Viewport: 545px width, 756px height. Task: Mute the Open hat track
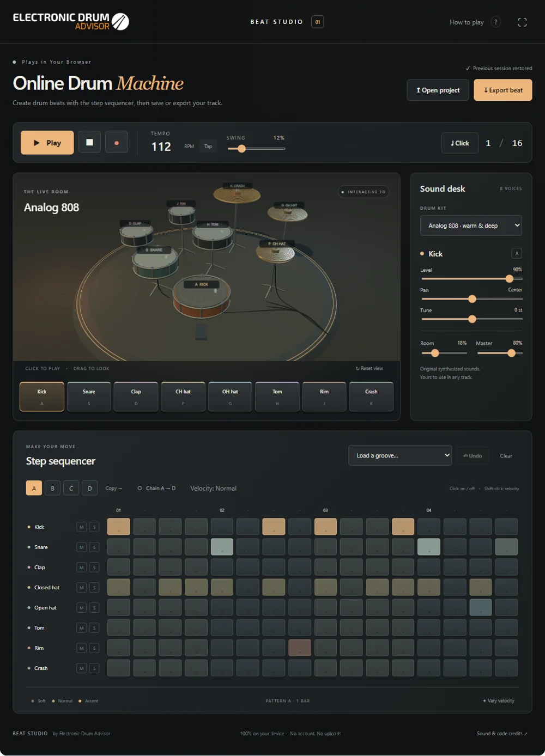coord(81,607)
